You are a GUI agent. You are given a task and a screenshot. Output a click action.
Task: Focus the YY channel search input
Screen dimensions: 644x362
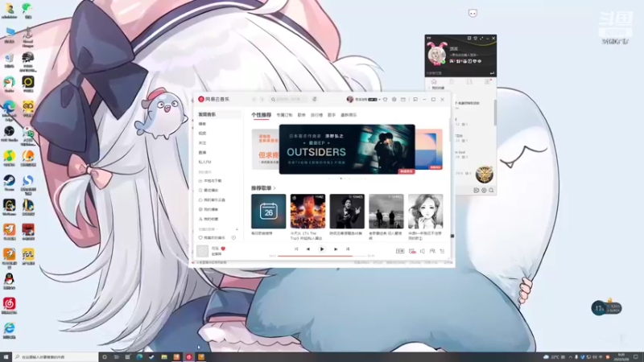[456, 73]
